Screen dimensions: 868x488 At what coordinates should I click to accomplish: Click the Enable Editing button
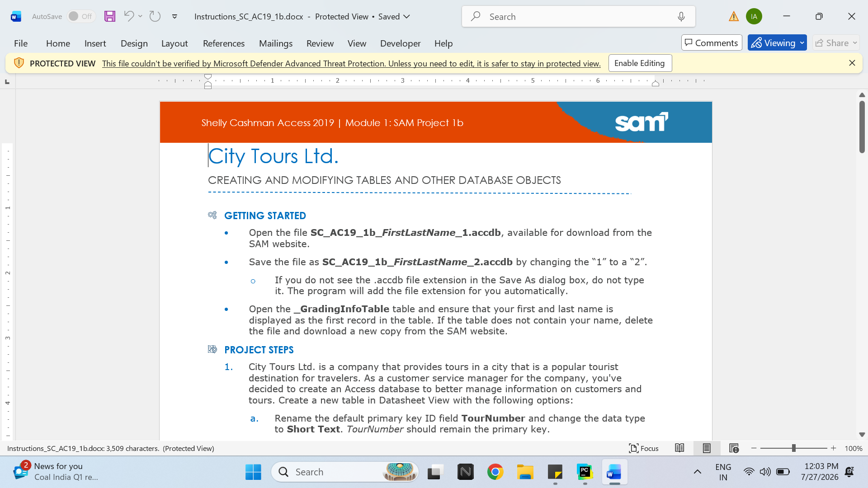[x=640, y=63]
